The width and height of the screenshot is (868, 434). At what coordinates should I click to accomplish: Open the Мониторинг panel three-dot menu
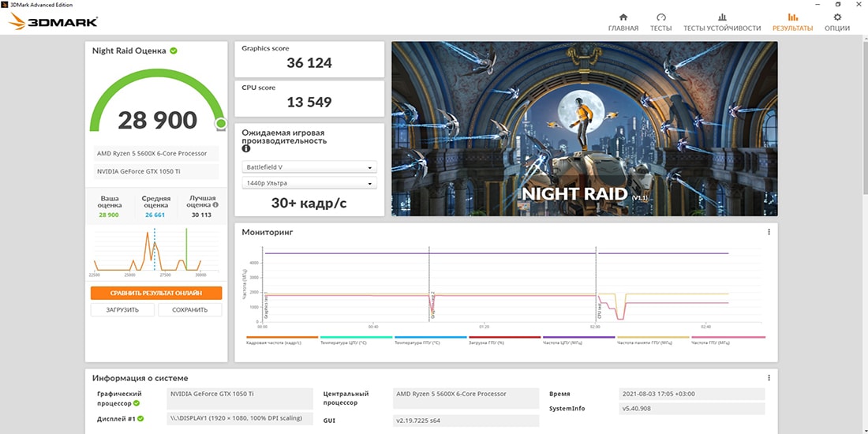[769, 232]
